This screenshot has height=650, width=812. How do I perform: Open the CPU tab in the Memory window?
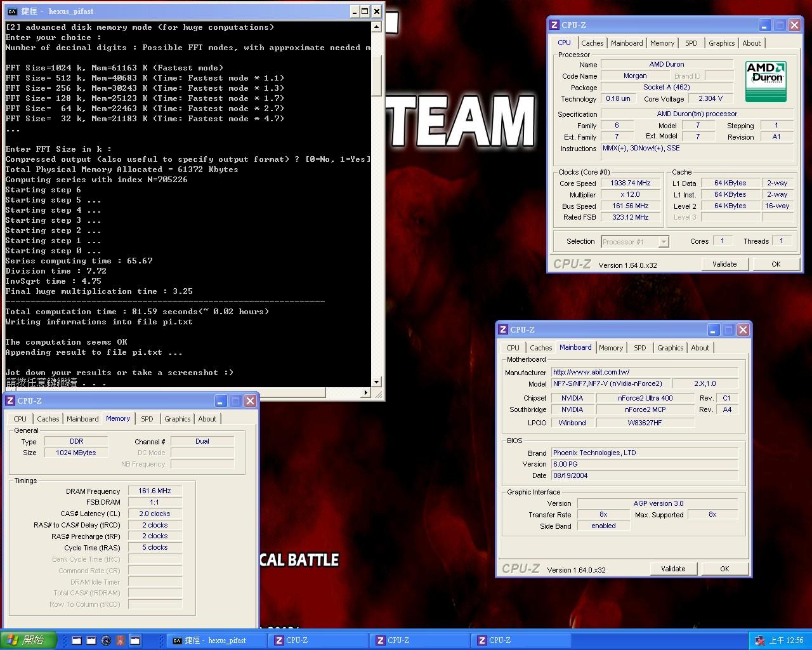20,419
